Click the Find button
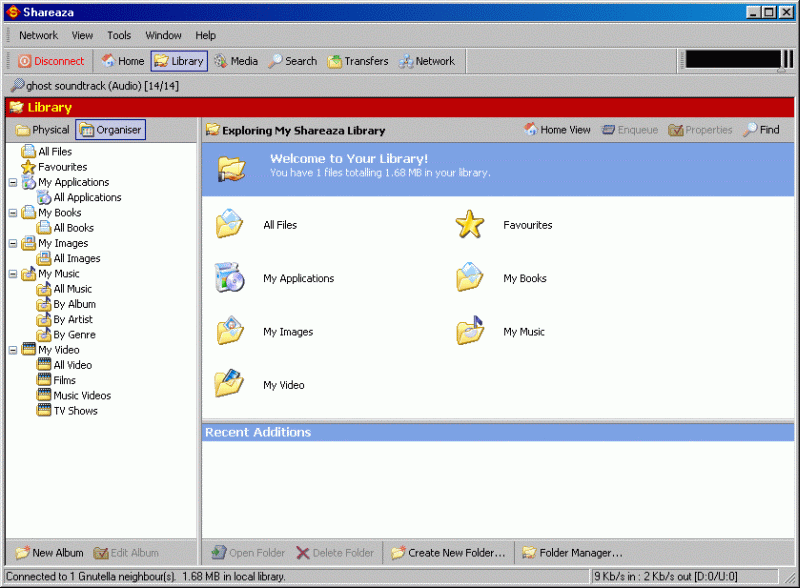Viewport: 800px width, 588px height. click(x=761, y=130)
